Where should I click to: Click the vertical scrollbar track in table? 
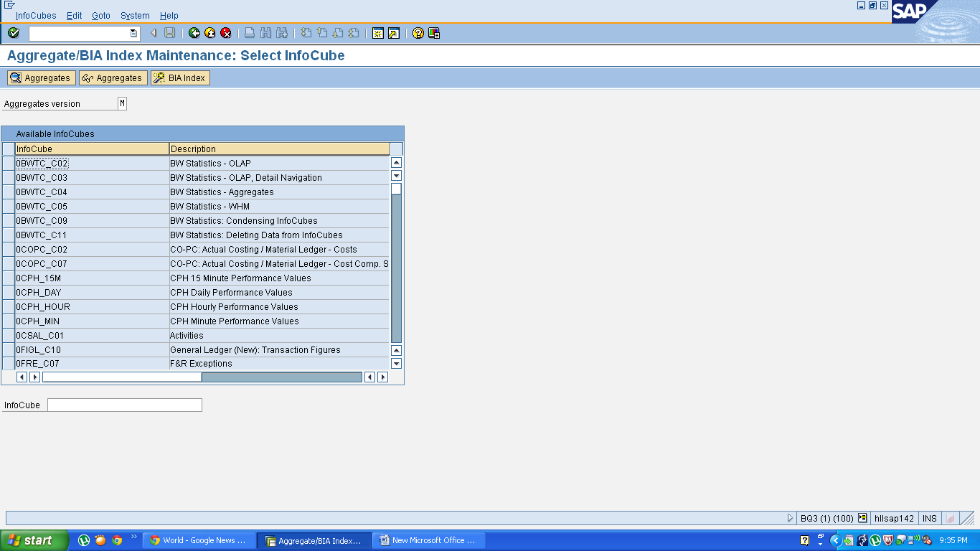396,269
